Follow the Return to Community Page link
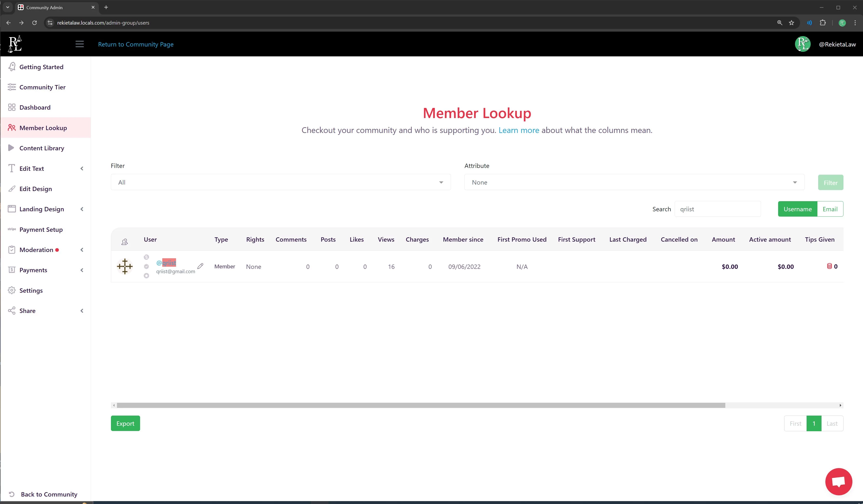The image size is (863, 504). point(136,44)
